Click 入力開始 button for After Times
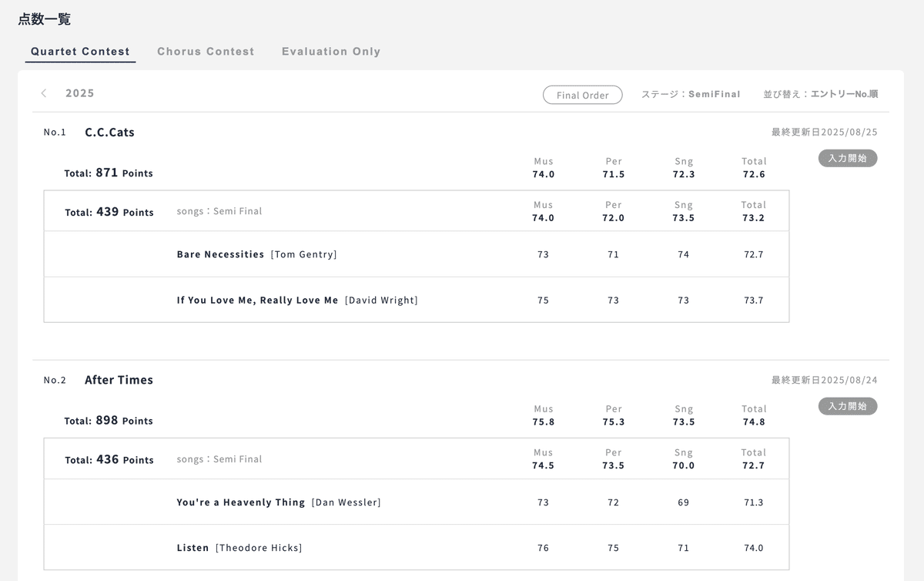The width and height of the screenshot is (924, 581). (x=847, y=406)
